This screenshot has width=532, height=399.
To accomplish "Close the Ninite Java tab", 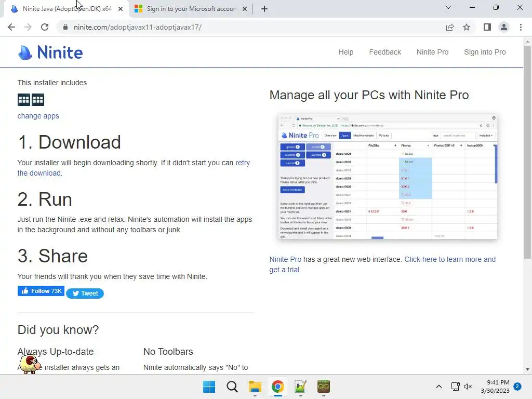I will [121, 9].
